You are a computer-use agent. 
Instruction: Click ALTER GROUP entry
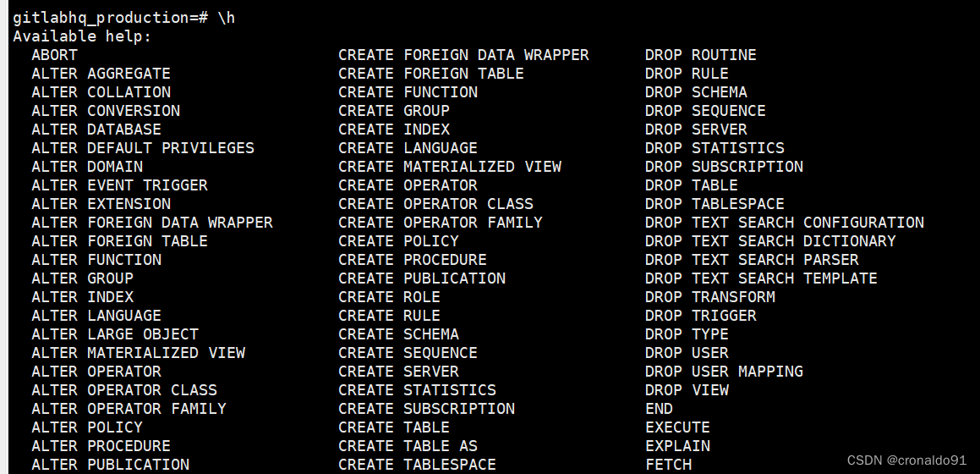tap(83, 278)
